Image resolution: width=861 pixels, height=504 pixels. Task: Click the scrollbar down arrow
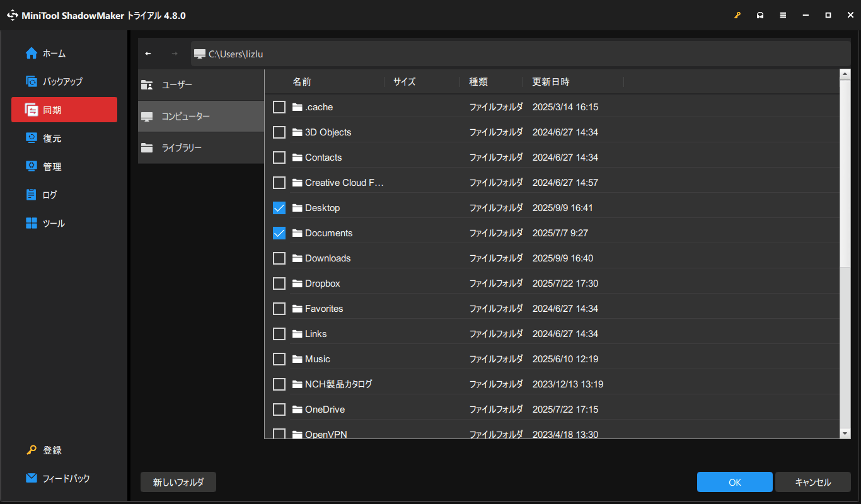click(x=845, y=433)
